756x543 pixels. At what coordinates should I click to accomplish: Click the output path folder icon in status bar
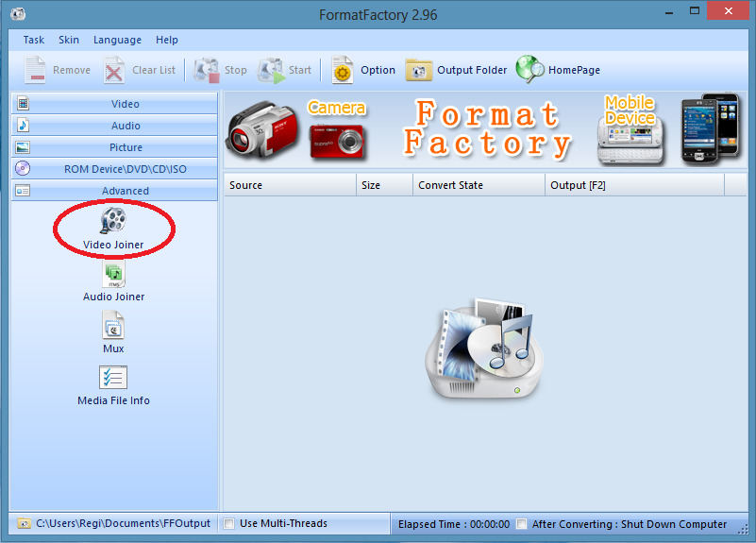pos(24,523)
